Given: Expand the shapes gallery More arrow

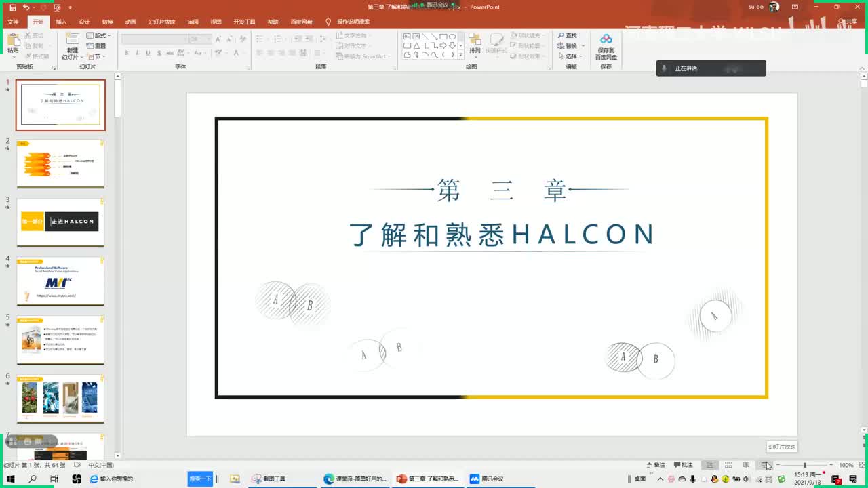Looking at the screenshot, I should point(461,55).
